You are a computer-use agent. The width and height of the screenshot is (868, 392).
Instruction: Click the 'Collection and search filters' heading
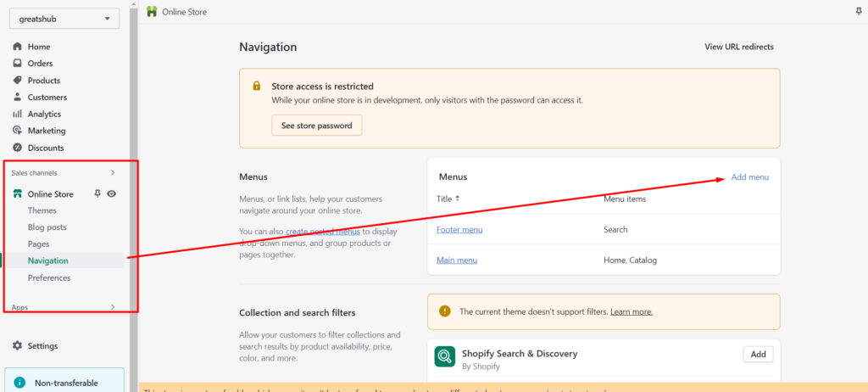point(298,313)
